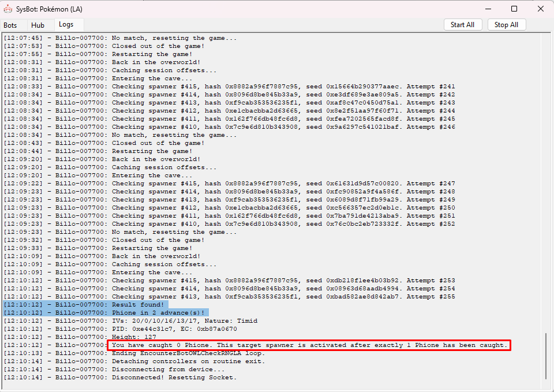Click the Attempt #252 log line
The image size is (554, 392).
click(229, 224)
